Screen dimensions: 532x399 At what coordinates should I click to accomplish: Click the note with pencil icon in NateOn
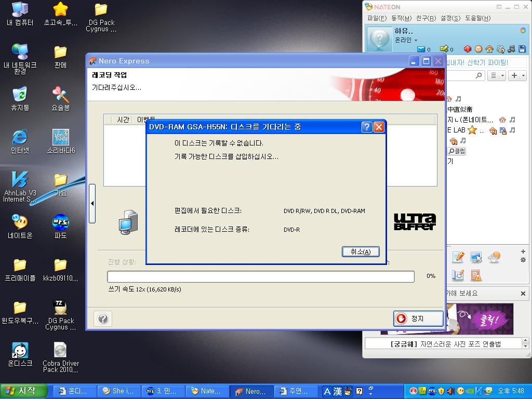point(458,257)
